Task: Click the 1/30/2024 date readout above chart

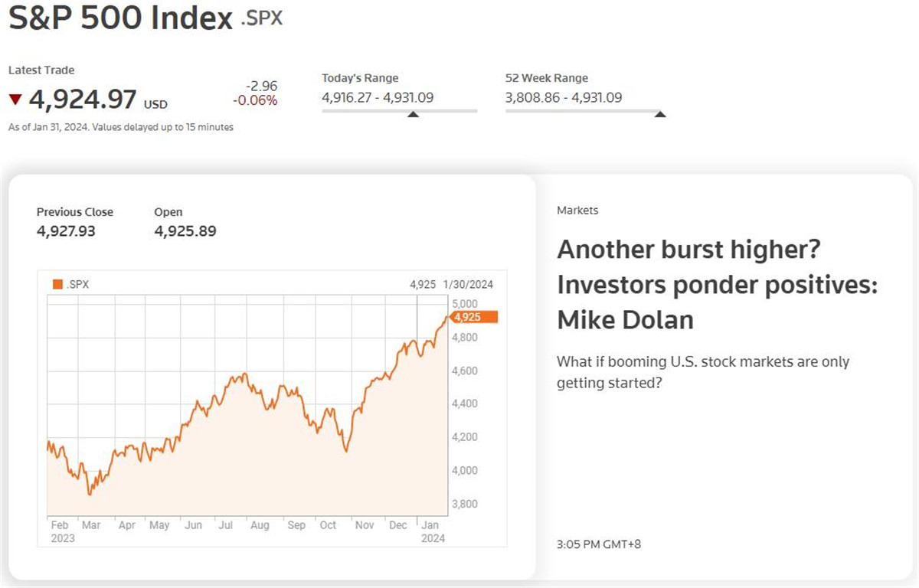Action: 469,284
